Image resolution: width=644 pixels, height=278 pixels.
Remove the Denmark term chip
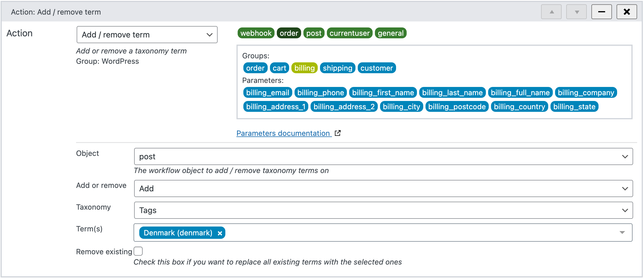220,233
